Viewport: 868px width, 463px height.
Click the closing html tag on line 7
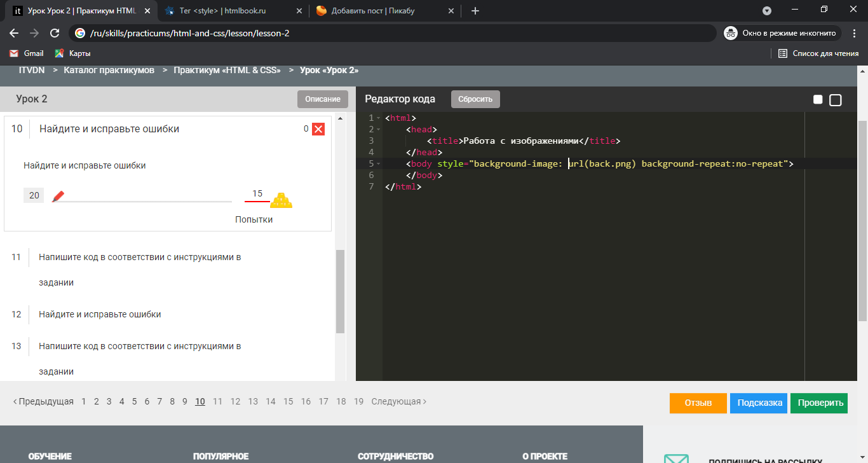403,187
